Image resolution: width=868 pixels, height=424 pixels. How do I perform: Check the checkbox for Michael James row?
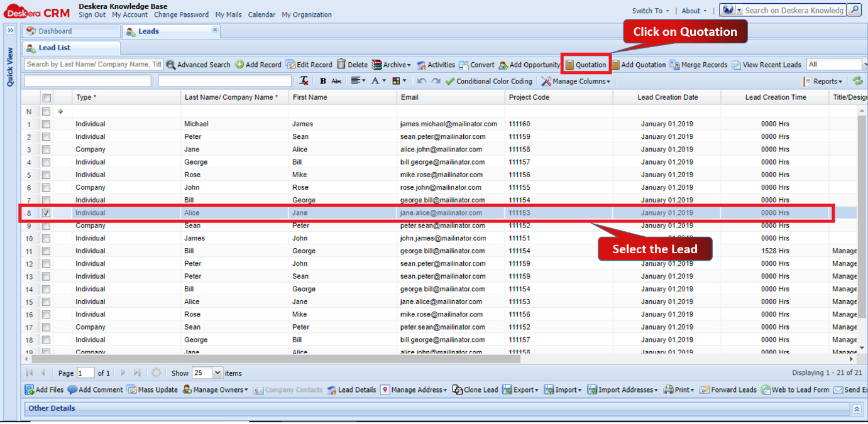(x=46, y=124)
